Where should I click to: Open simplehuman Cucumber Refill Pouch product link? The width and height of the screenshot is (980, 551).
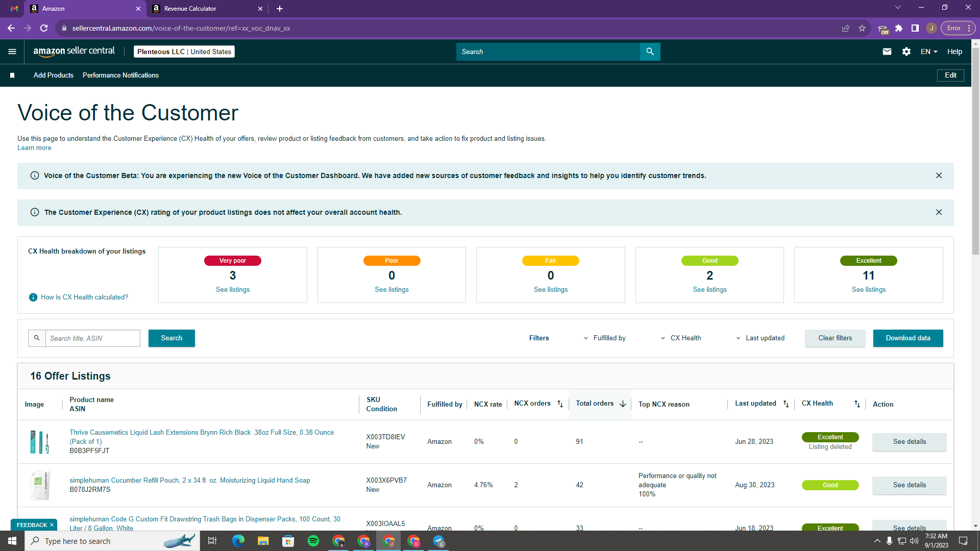pyautogui.click(x=190, y=481)
